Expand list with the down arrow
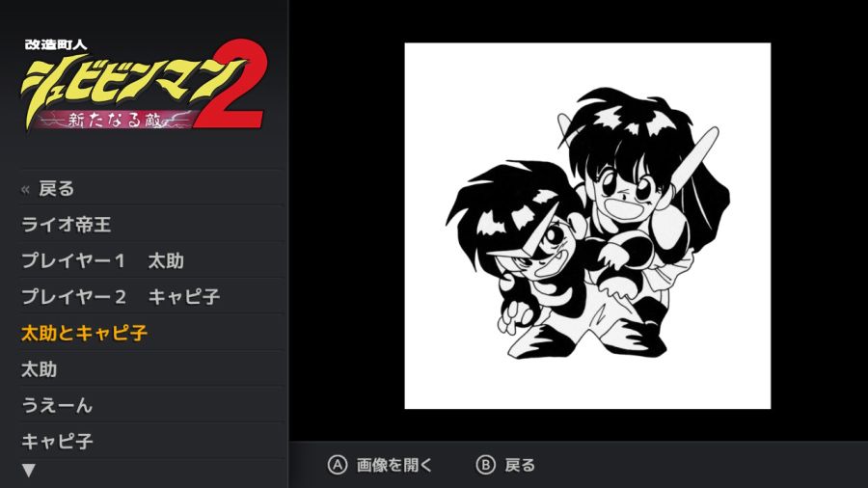This screenshot has width=868, height=488. coord(29,471)
